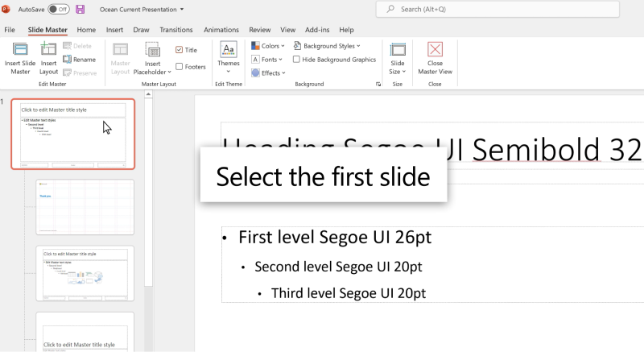Image resolution: width=644 pixels, height=352 pixels.
Task: Click the 'Third level Segoe UI 20pt' text
Action: point(349,293)
